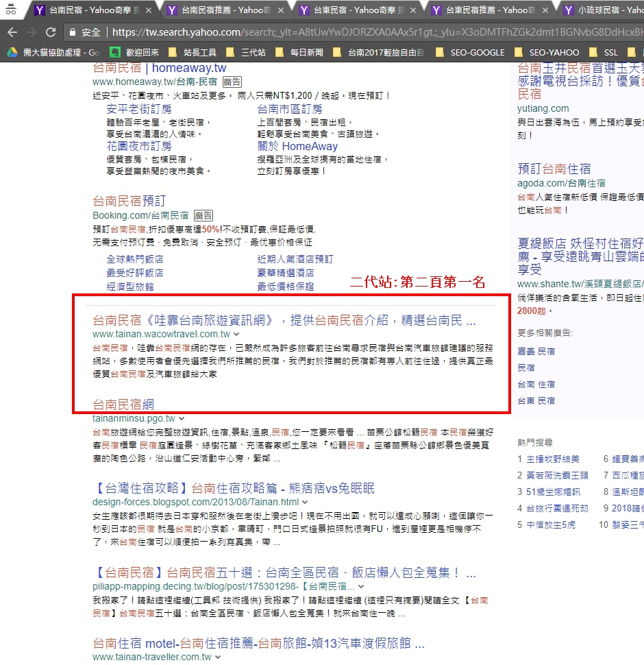Click the browser back arrow
The height and width of the screenshot is (665, 644).
12,32
